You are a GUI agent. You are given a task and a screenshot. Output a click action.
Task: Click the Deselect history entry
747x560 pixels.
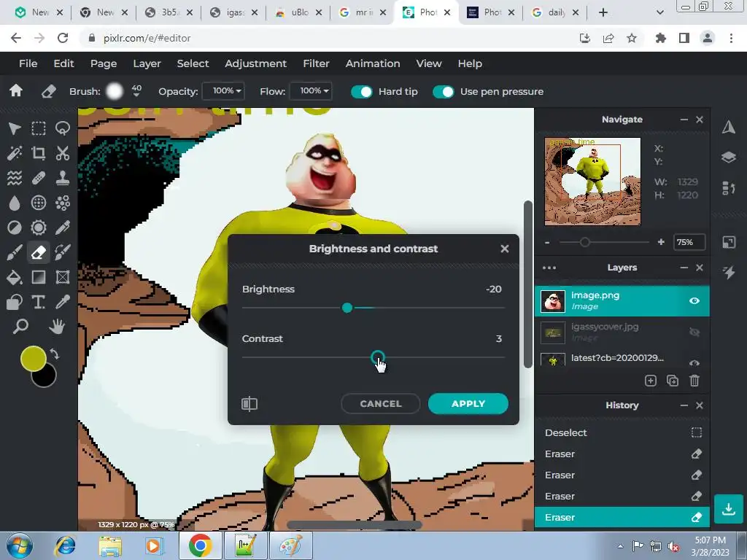622,432
